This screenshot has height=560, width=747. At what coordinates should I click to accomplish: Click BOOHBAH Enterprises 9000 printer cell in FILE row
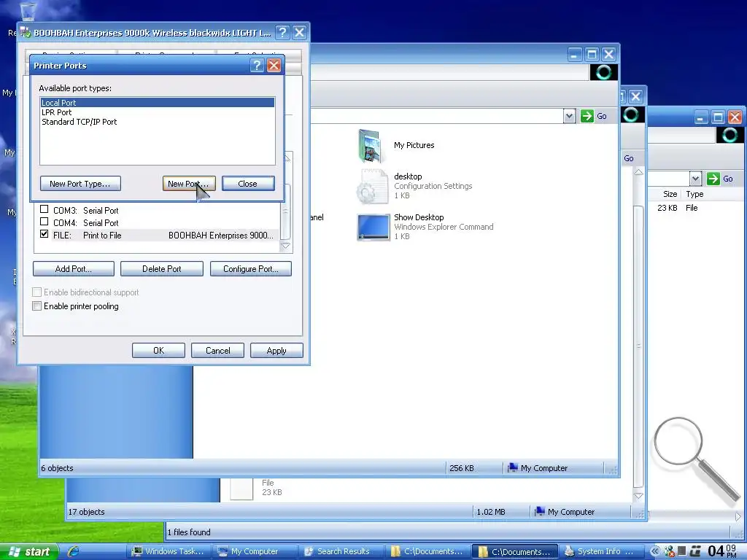click(221, 236)
